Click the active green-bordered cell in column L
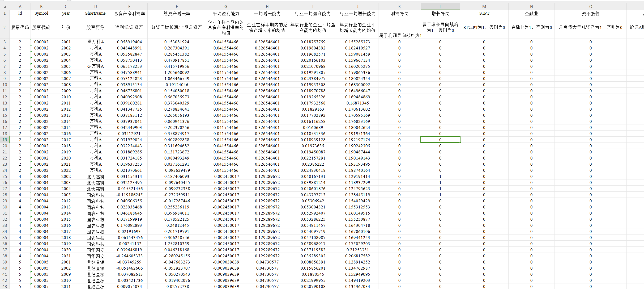644x289 pixels. point(440,140)
